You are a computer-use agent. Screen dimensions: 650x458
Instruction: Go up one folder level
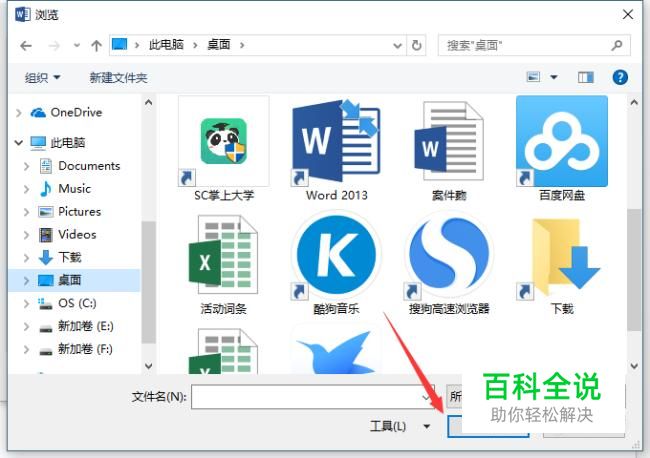(96, 45)
